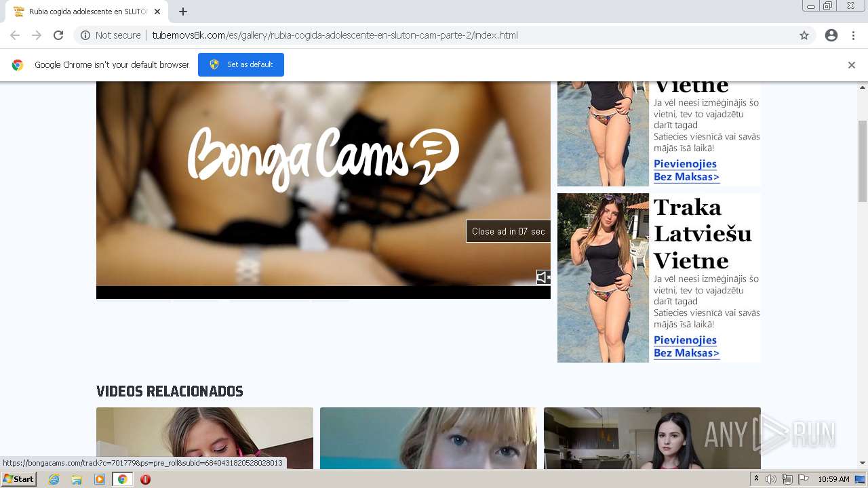Open Chrome three-dot menu
This screenshot has height=488, width=868.
click(854, 35)
